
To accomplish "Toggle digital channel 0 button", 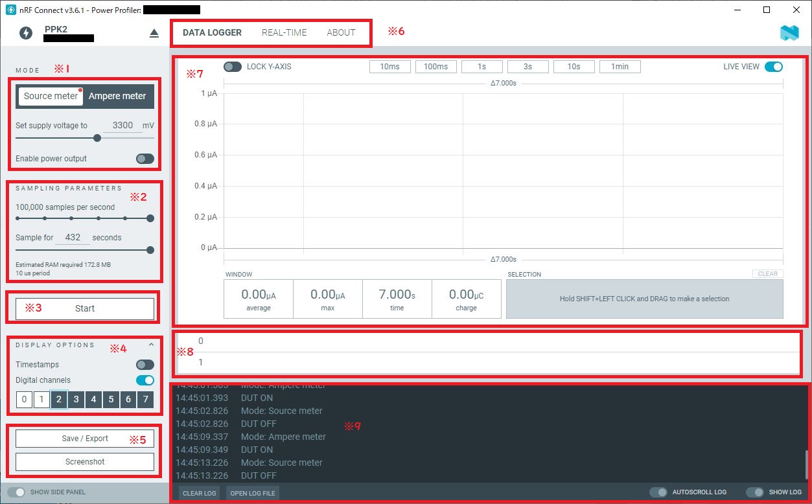I will (24, 400).
